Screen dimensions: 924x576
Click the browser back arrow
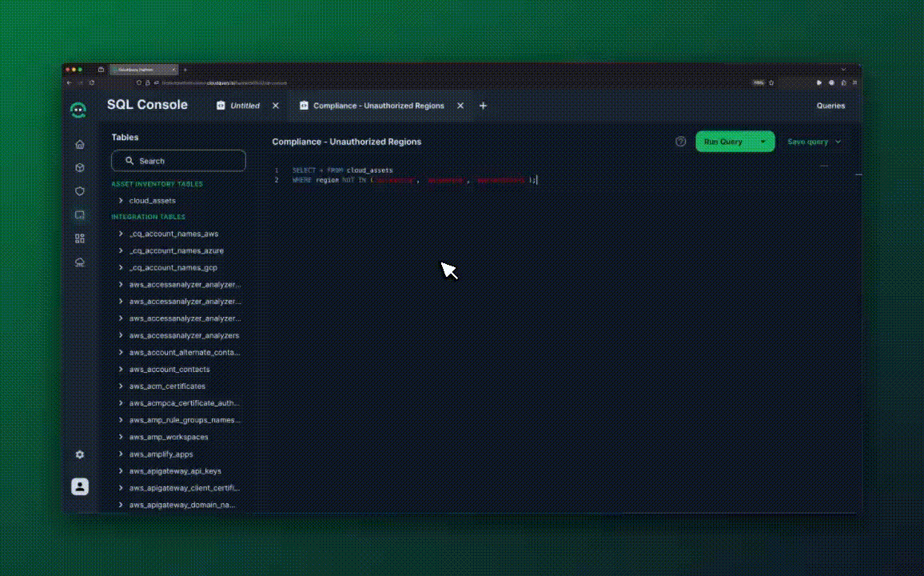click(x=70, y=83)
